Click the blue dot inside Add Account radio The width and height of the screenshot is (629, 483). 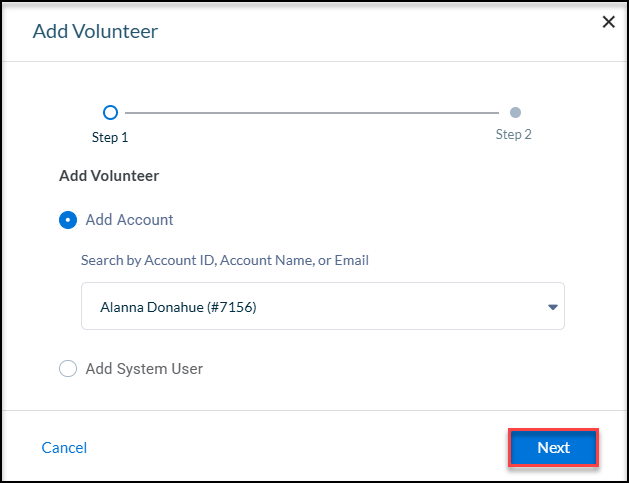pos(68,220)
